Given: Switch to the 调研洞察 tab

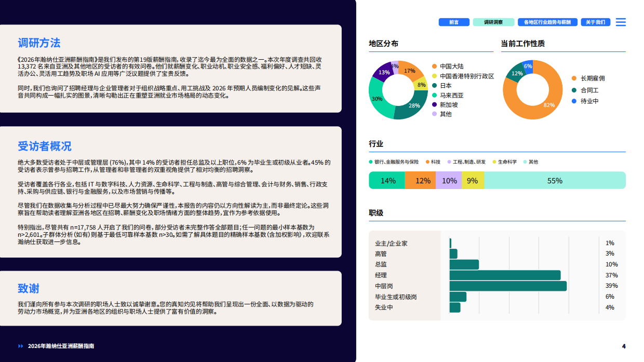Looking at the screenshot, I should pos(493,22).
